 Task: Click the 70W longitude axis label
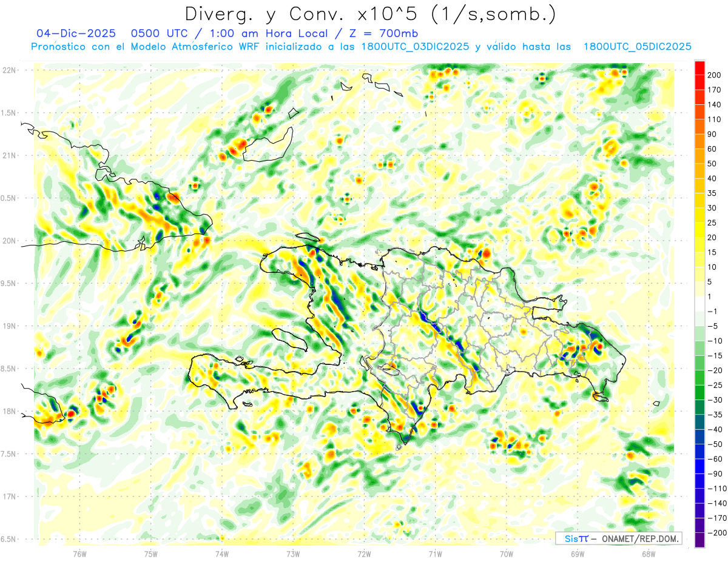pyautogui.click(x=507, y=554)
